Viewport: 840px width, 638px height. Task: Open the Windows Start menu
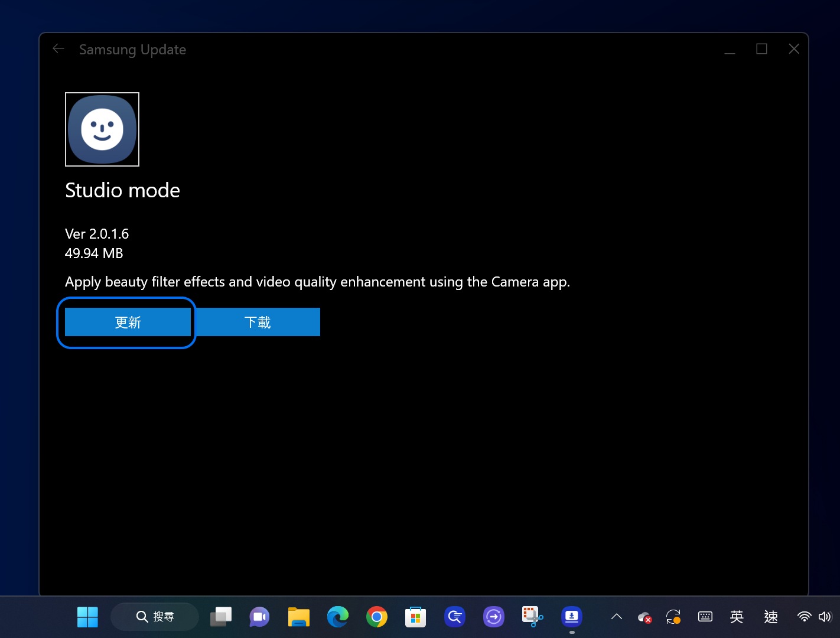click(x=87, y=617)
